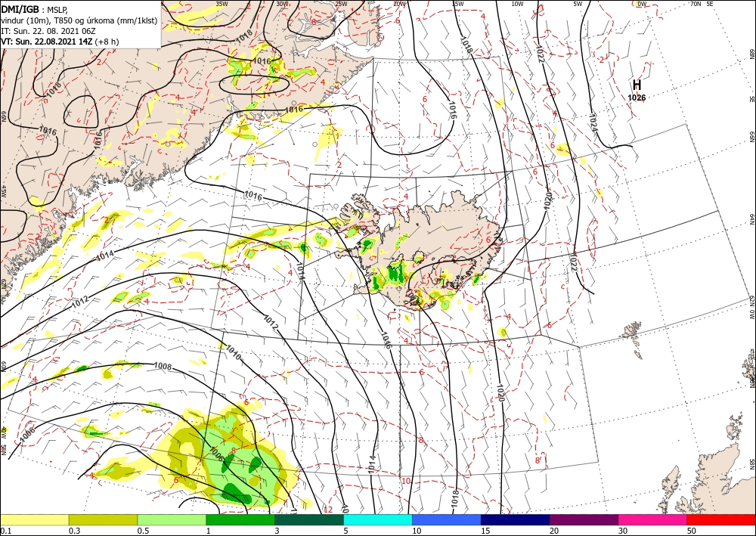Image resolution: width=756 pixels, height=536 pixels.
Task: Click the light green 0.5–1 legend swatch
Action: pos(172,519)
